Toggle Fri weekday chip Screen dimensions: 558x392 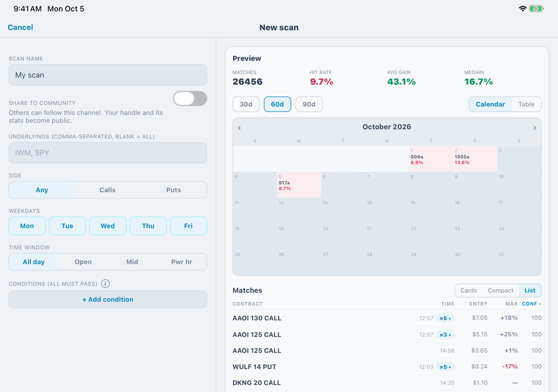click(x=189, y=226)
